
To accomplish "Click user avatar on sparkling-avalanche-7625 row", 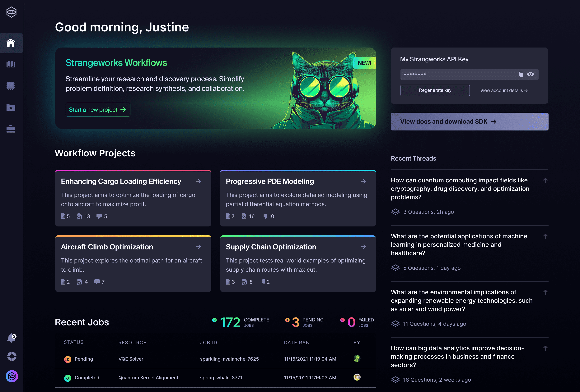I will pyautogui.click(x=357, y=359).
